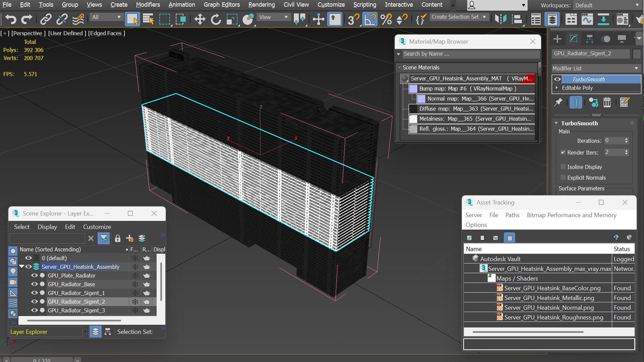Open the Workspaces Default dropdown
The height and width of the screenshot is (362, 644).
(x=607, y=5)
